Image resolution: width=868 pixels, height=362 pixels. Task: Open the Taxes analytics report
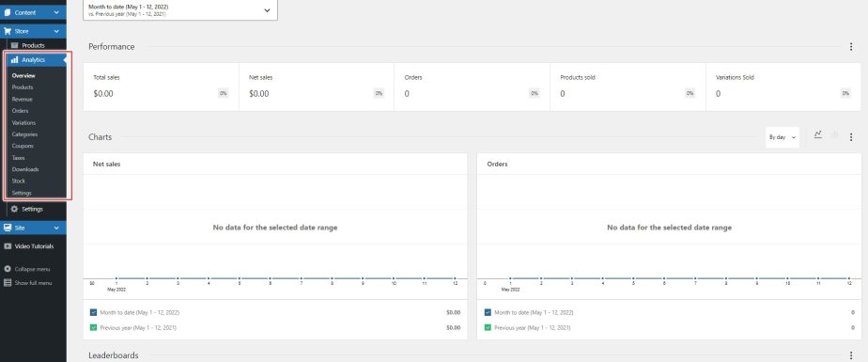click(x=18, y=158)
